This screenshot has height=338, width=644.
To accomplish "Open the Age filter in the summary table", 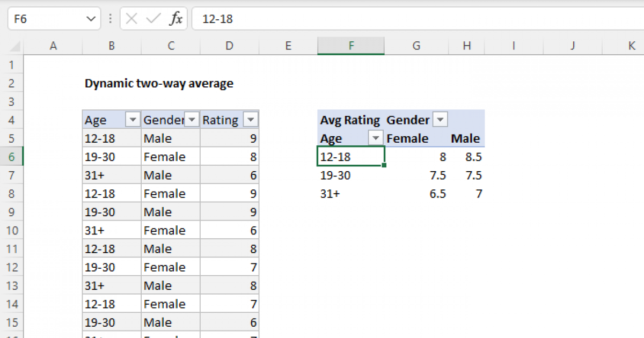I will pos(376,137).
